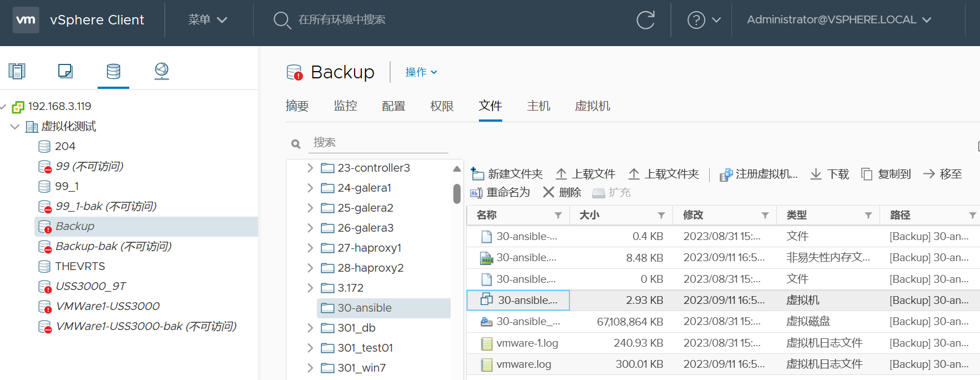Click the Register VM icon
980x380 pixels.
(726, 174)
